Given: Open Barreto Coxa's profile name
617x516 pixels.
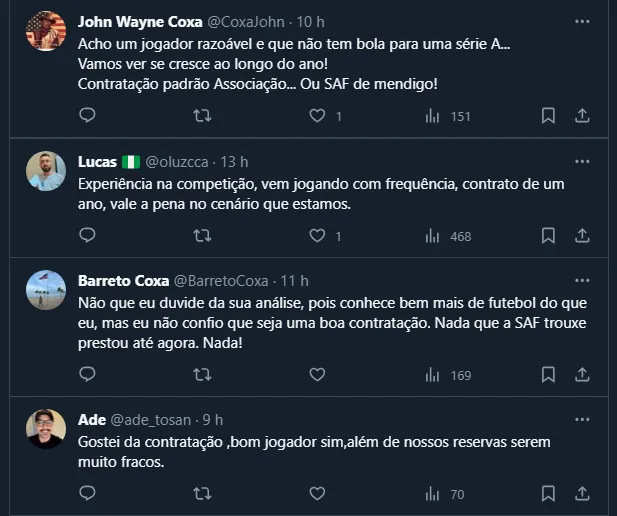Looking at the screenshot, I should tap(123, 280).
